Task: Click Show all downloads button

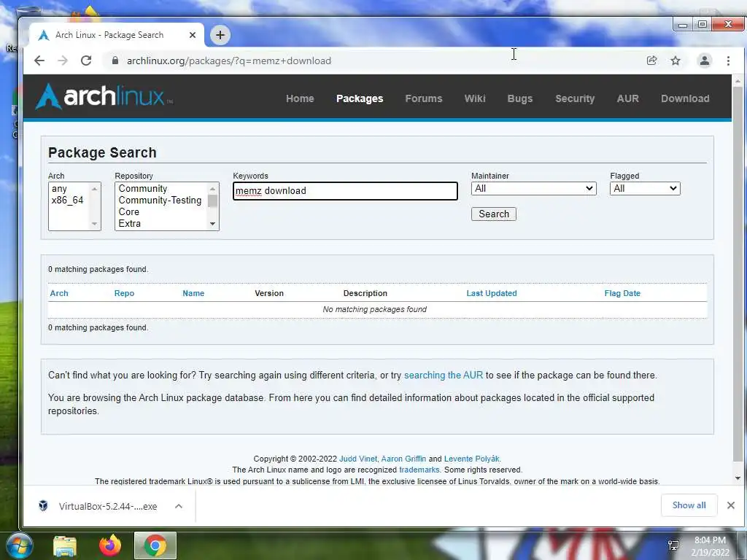Action: pyautogui.click(x=689, y=505)
